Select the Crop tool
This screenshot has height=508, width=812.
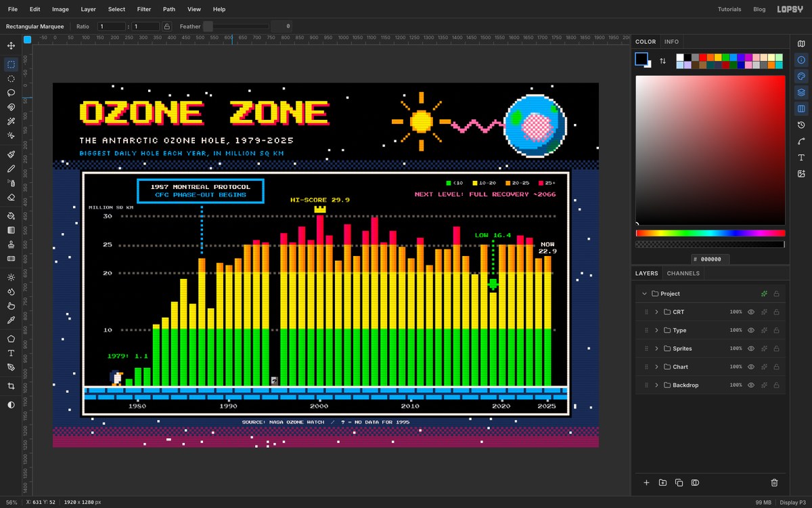click(x=11, y=386)
